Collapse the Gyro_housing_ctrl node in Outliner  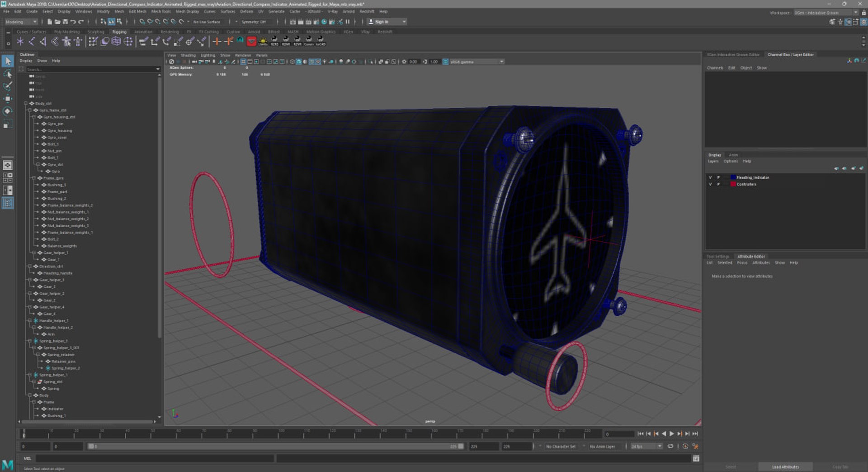[34, 117]
